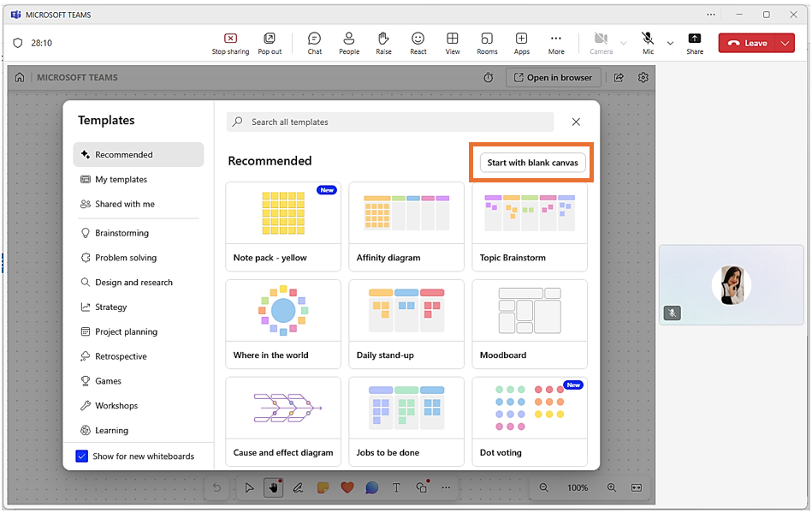This screenshot has height=513, width=812.
Task: Click the Pop out button
Action: [270, 43]
